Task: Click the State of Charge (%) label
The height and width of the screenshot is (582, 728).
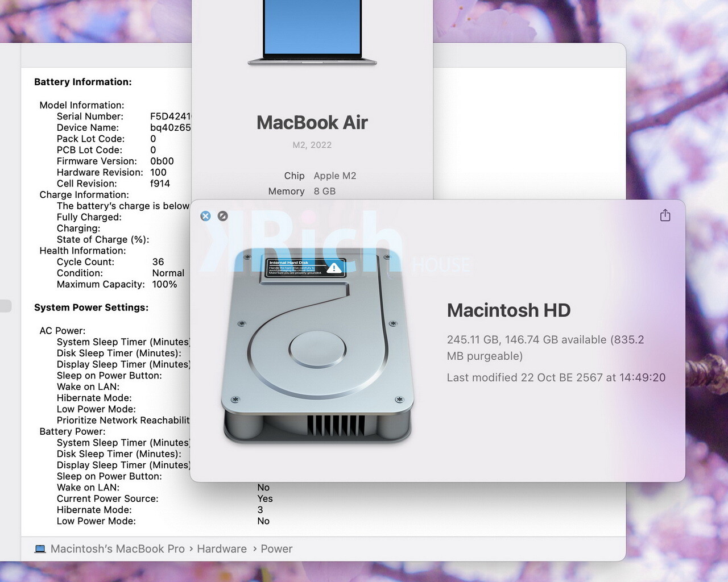Action: click(x=103, y=240)
